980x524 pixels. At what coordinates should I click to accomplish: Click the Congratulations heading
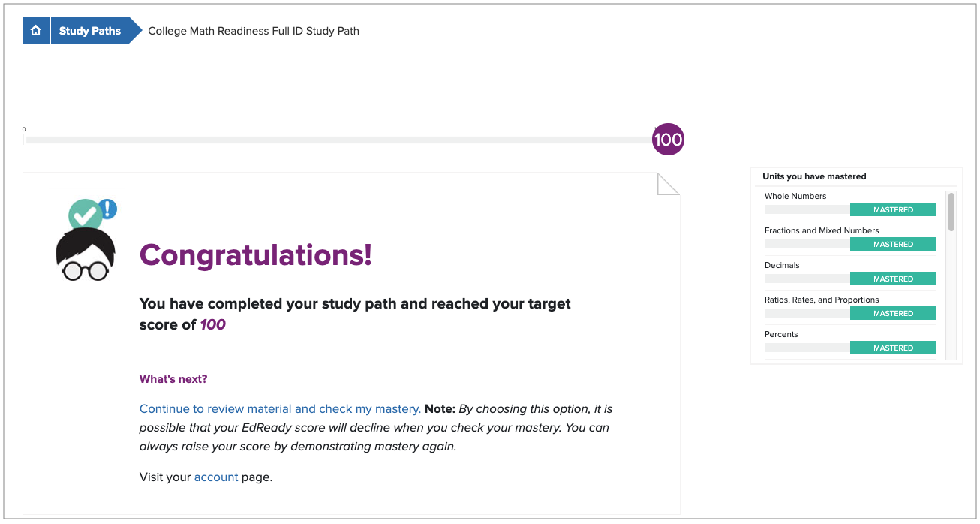(256, 255)
